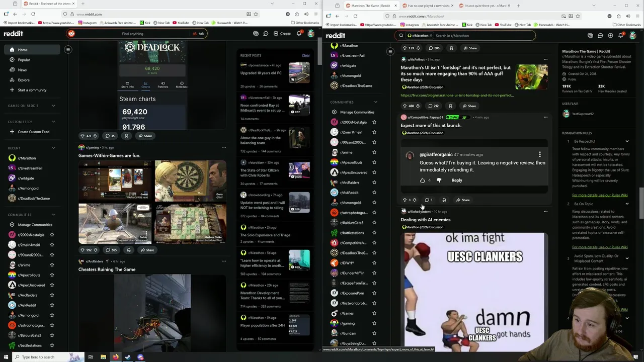Downvote the post with 488 votes
The height and width of the screenshot is (362, 644).
coord(418,106)
